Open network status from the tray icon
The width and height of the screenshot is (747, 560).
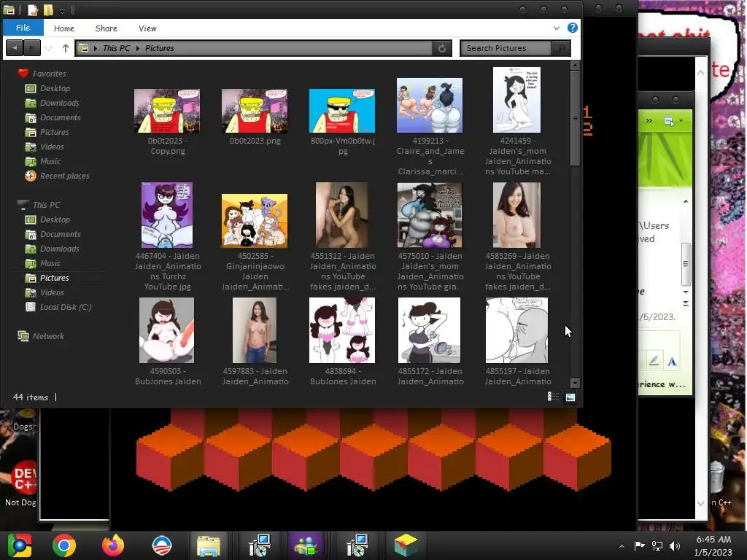[x=657, y=545]
